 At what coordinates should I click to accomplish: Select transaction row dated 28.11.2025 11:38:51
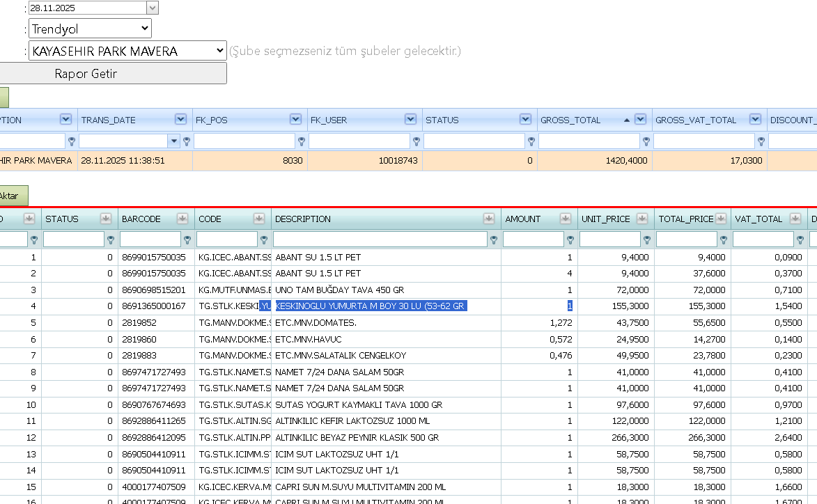(x=408, y=160)
